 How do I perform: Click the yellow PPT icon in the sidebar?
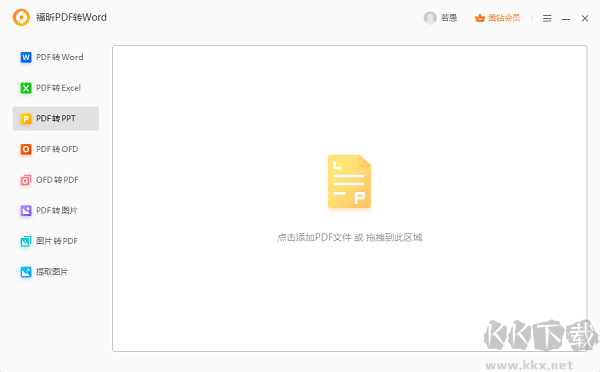[x=26, y=119]
